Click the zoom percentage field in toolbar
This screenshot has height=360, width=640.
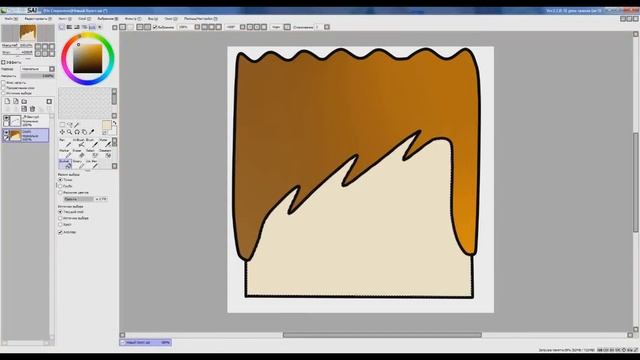(x=184, y=27)
